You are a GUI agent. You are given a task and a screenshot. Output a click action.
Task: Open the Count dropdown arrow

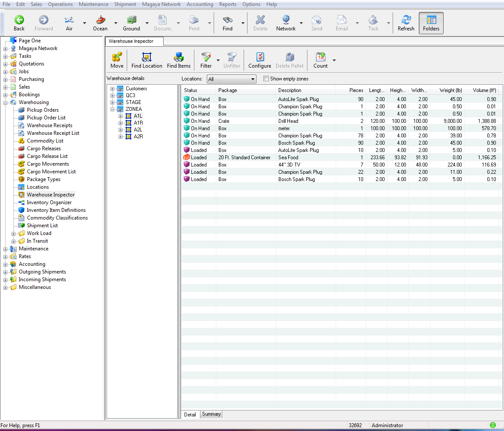334,60
